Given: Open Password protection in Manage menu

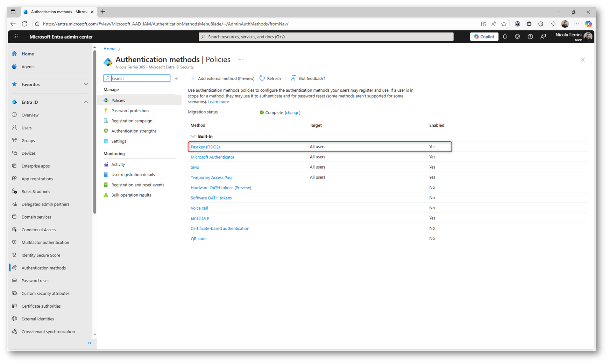Looking at the screenshot, I should [130, 111].
